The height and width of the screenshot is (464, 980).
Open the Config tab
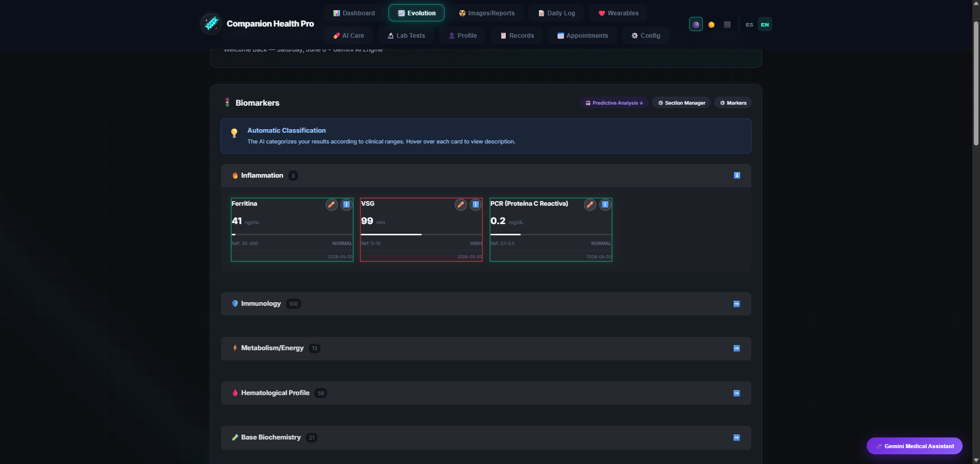[x=646, y=36]
